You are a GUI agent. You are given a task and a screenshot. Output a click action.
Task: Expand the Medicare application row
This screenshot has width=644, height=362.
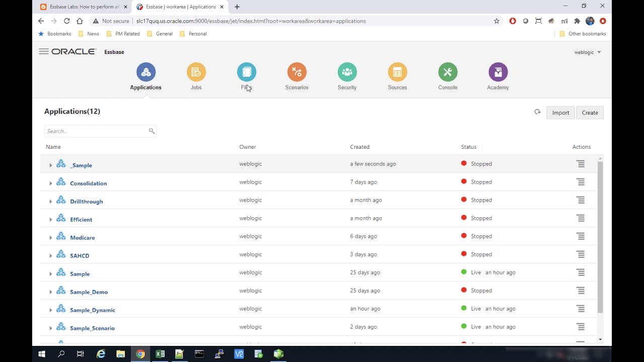point(51,238)
